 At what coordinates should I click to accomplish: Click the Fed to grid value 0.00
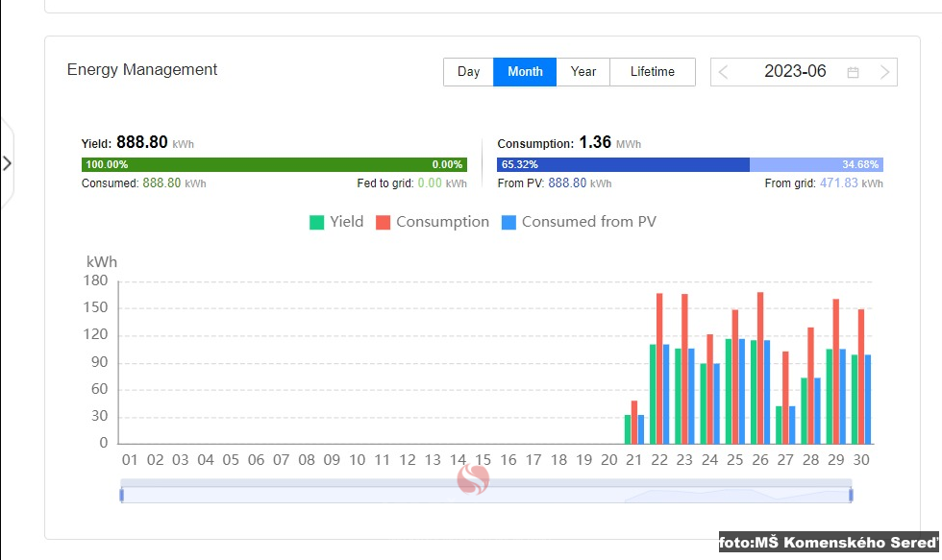pos(430,183)
